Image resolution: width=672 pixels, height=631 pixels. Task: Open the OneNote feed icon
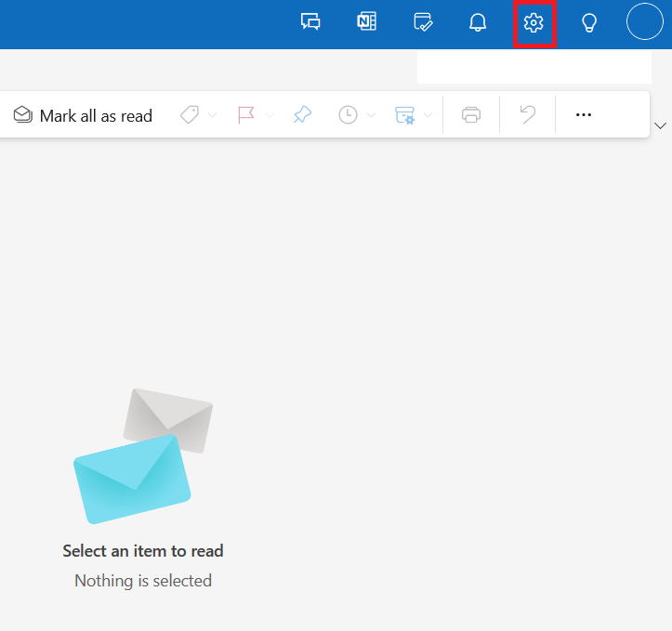pyautogui.click(x=367, y=21)
